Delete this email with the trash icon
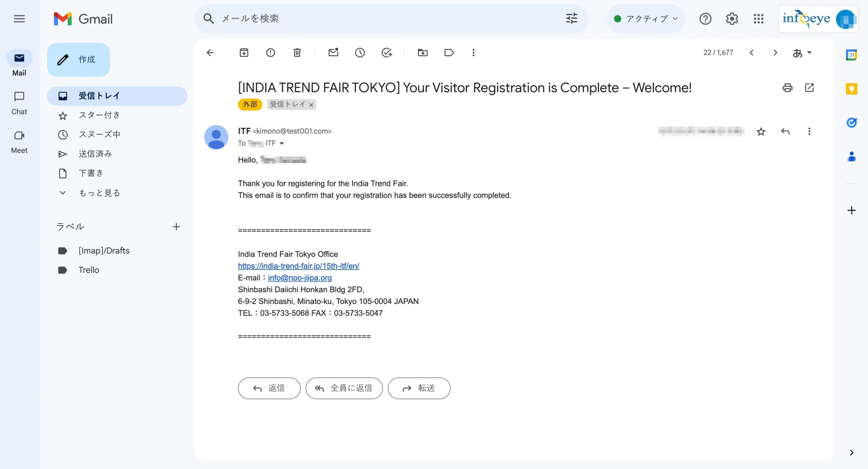 point(297,53)
